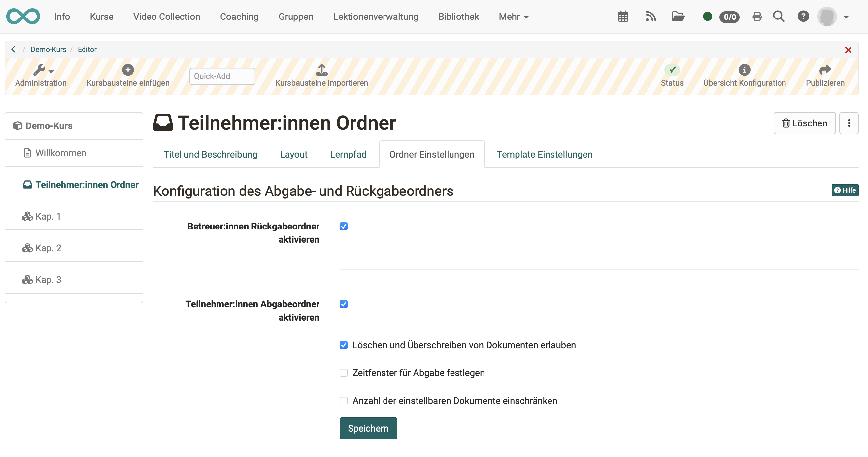Click the green status indicator circle
This screenshot has width=868, height=457.
(708, 16)
